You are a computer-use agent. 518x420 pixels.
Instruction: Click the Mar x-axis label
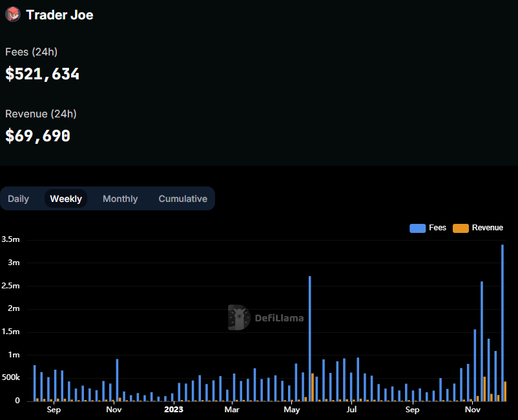[x=232, y=410]
